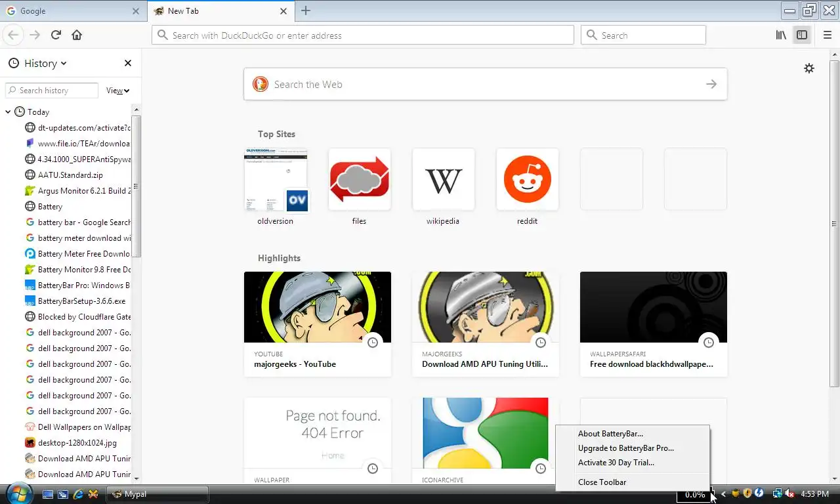Open Free download blackhdwallpaper highlight card

tap(654, 324)
